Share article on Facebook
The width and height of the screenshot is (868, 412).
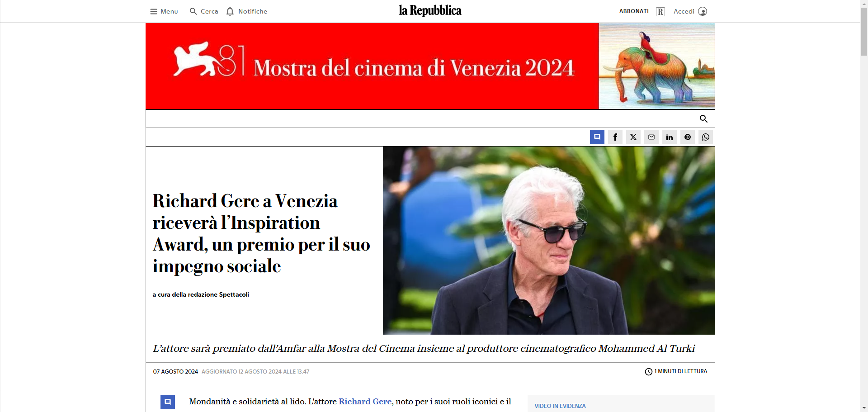pyautogui.click(x=615, y=137)
